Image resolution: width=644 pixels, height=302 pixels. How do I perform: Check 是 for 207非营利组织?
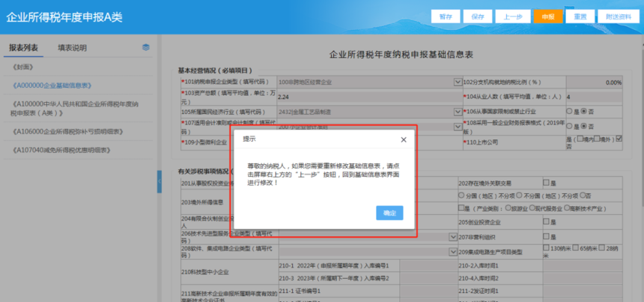pyautogui.click(x=546, y=236)
